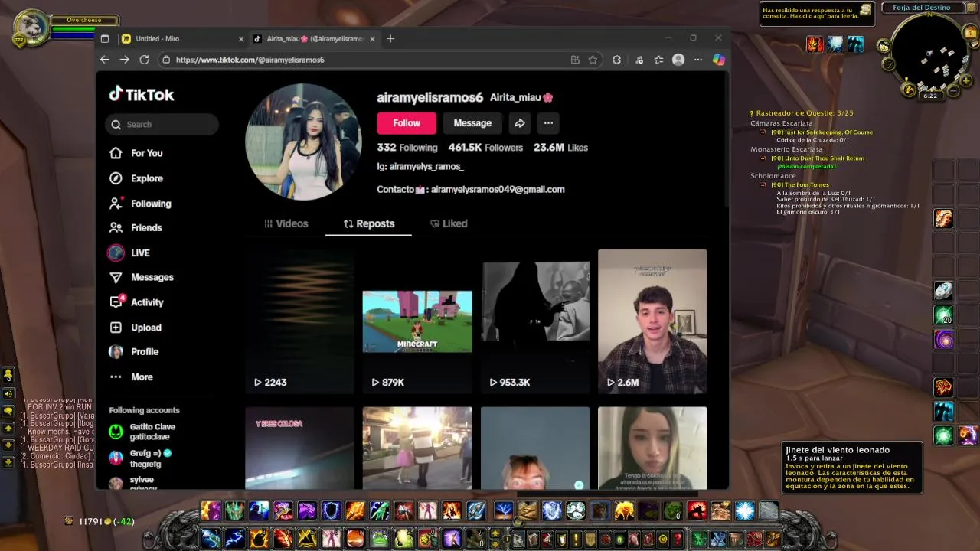Read the ticket response notification in game

[x=817, y=14]
